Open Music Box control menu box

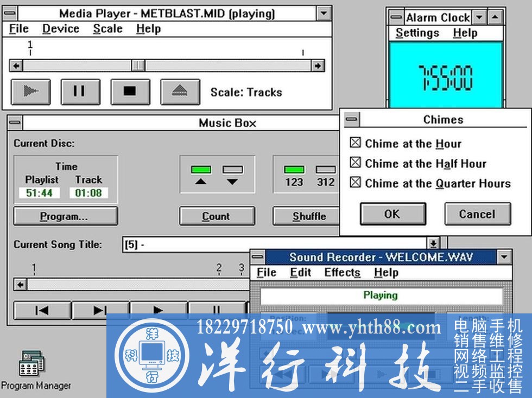coord(15,123)
